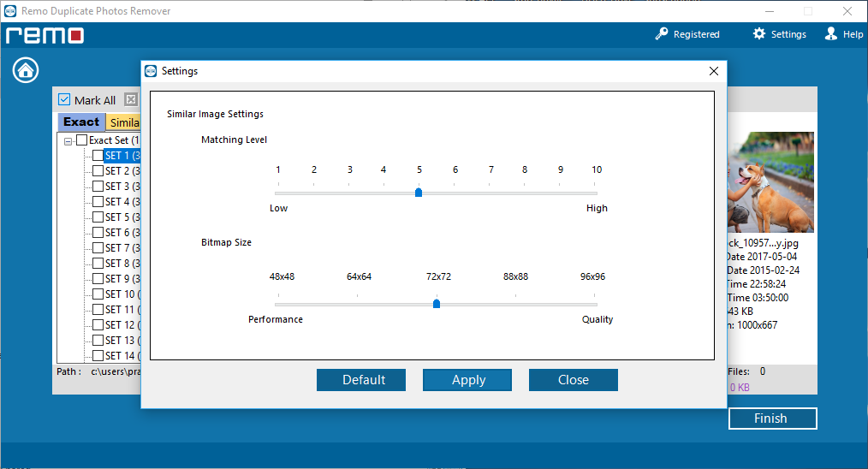Viewport: 868px width, 469px height.
Task: Check the SET 2 checkbox
Action: point(98,171)
